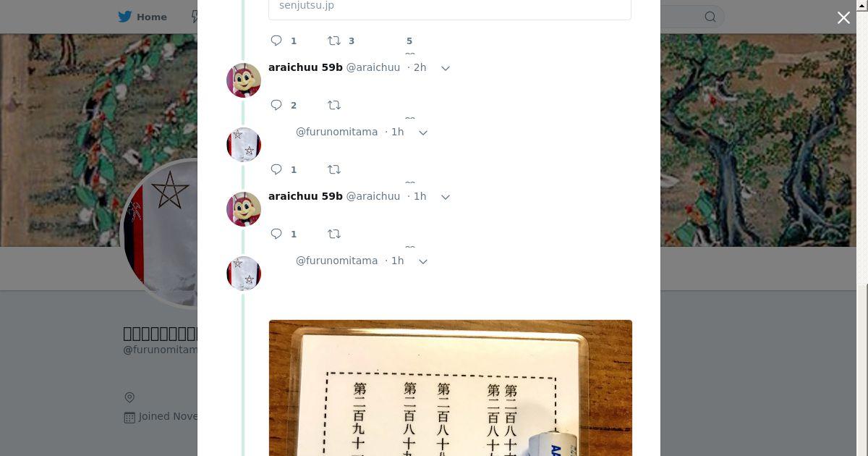Click the reply icon on top tweet
This screenshot has width=868, height=456.
pyautogui.click(x=276, y=41)
